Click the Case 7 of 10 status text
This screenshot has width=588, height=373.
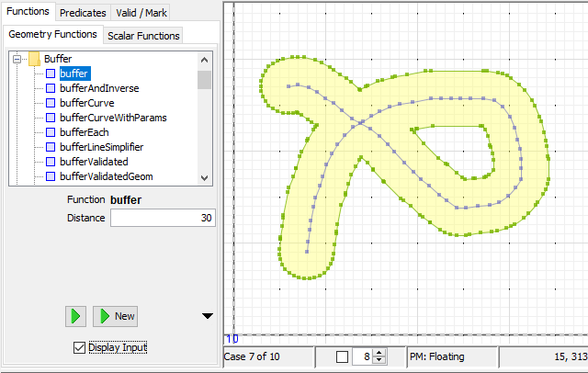[x=252, y=356]
